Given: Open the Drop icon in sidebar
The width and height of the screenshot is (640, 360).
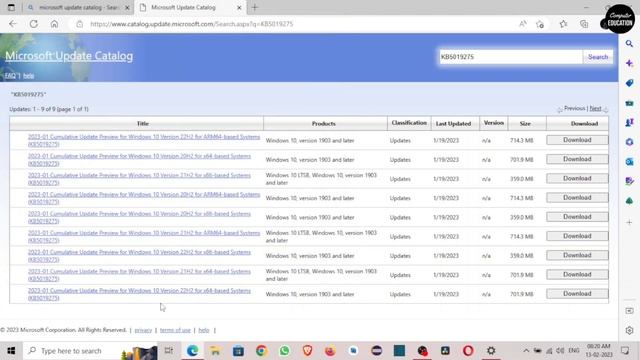Looking at the screenshot, I should [629, 181].
